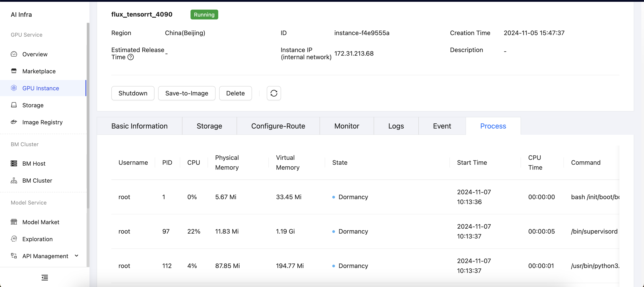Click the China(Beijing) region value
The image size is (644, 287).
point(185,33)
